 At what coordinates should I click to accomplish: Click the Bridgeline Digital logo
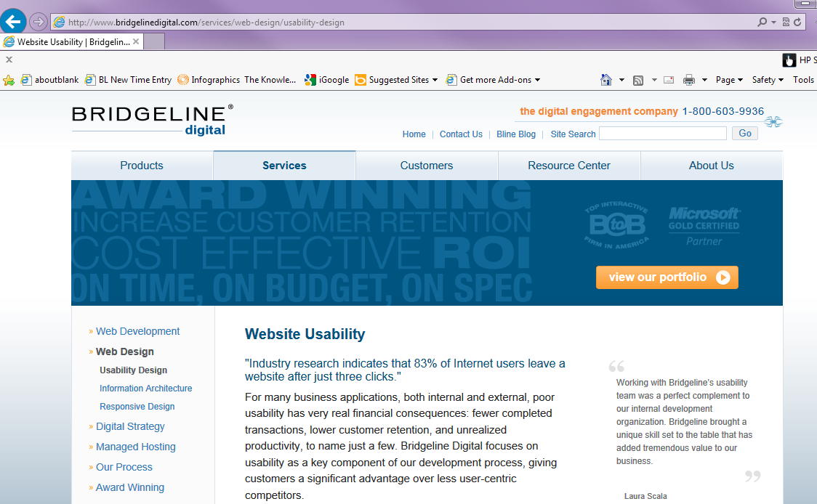click(153, 120)
